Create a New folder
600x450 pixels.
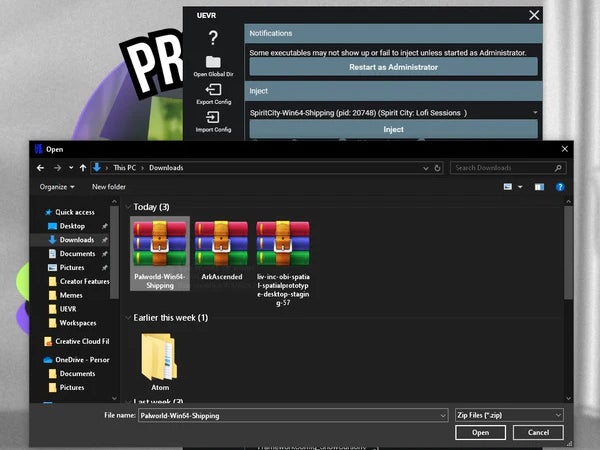click(x=109, y=187)
